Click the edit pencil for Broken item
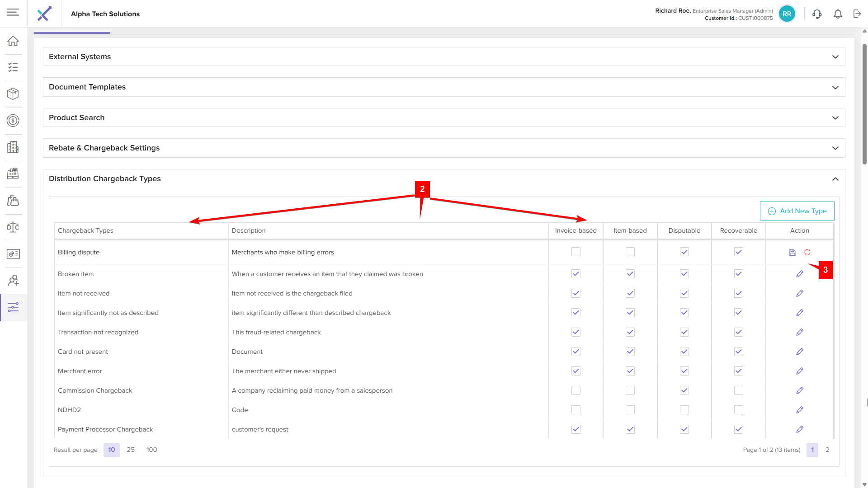Viewport: 868px width, 488px height. [x=799, y=274]
